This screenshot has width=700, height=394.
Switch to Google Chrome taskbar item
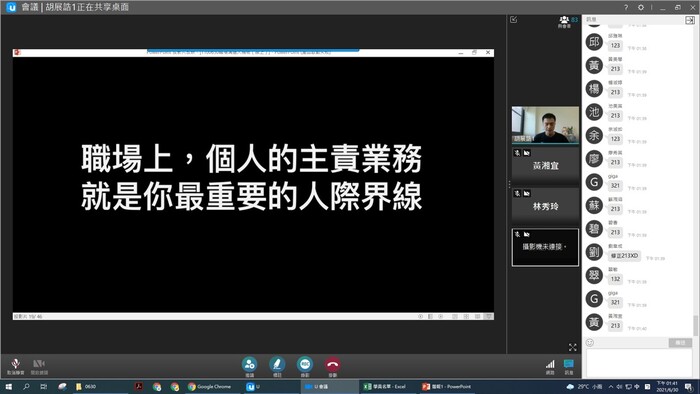[x=209, y=386]
